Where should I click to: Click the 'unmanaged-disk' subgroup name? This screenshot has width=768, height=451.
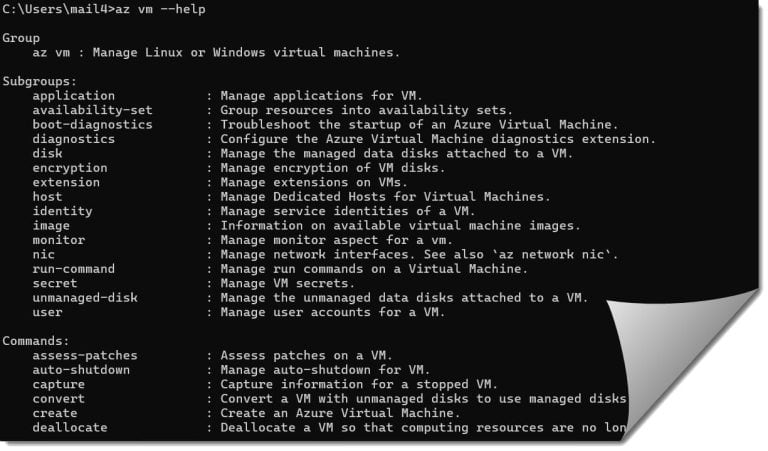tap(84, 298)
